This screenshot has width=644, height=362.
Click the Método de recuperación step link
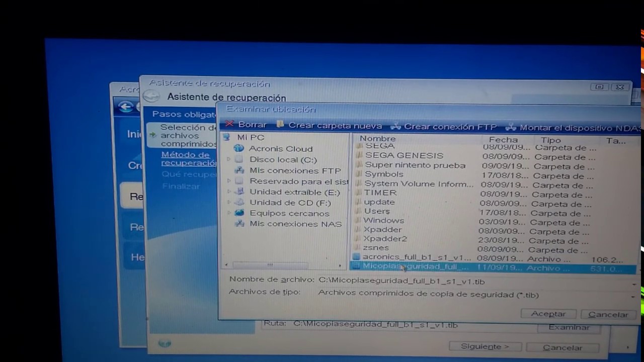click(x=189, y=159)
